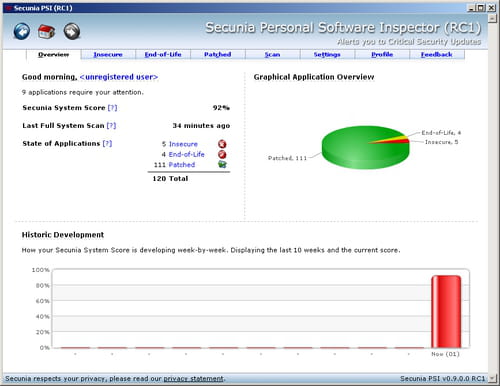Viewport: 500px width, 386px height.
Task: Click the red Insecure status icon
Action: (x=222, y=144)
